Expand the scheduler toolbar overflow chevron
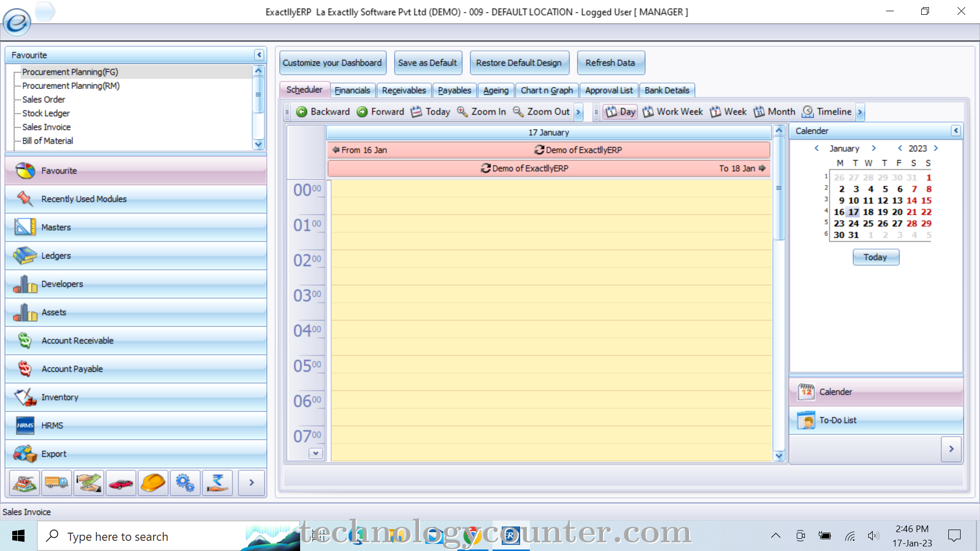This screenshot has width=980, height=551. click(578, 112)
